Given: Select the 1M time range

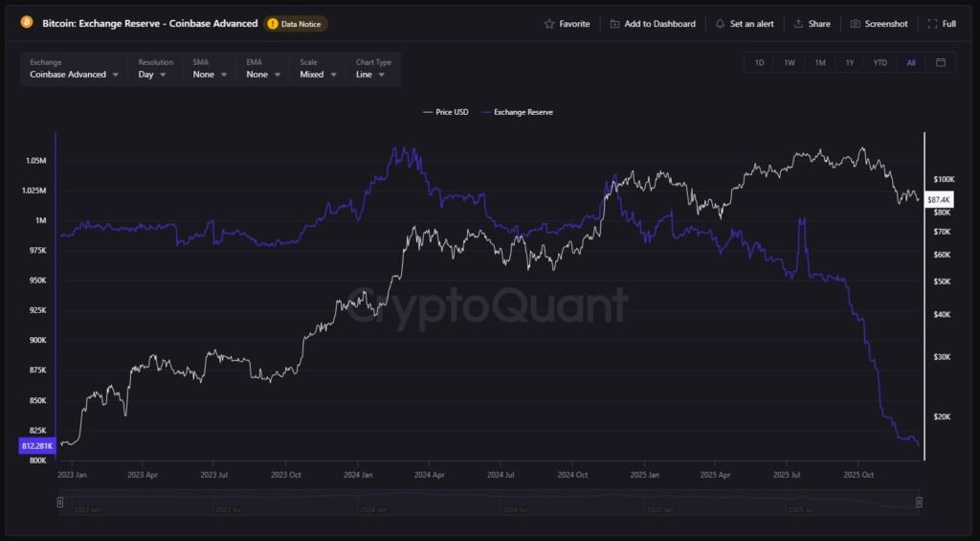Looking at the screenshot, I should (x=820, y=62).
